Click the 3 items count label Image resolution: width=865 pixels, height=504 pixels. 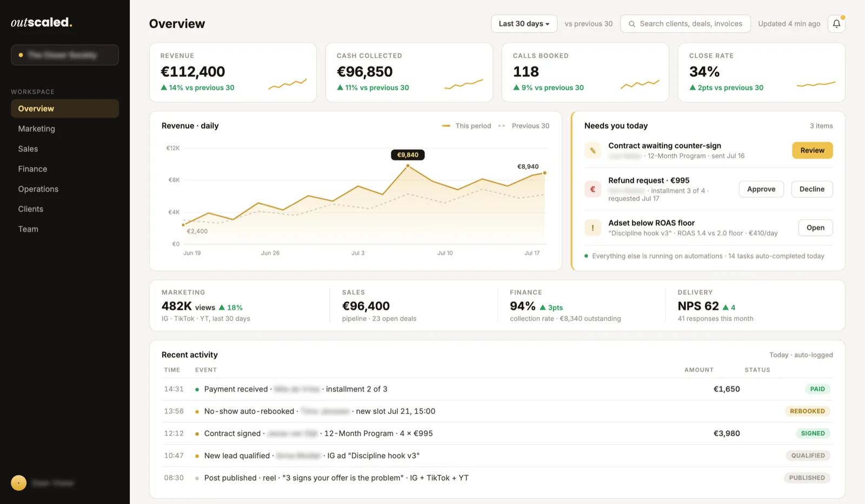click(821, 126)
